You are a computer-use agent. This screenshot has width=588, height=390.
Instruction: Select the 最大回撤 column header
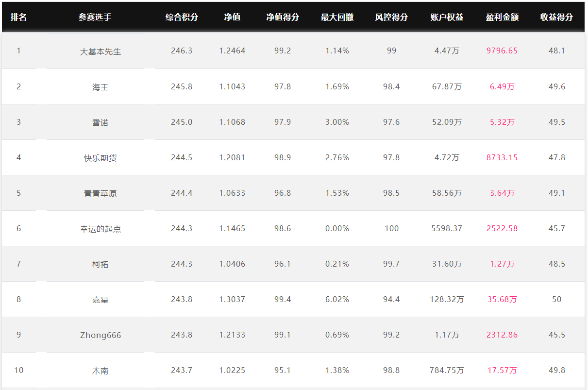337,17
